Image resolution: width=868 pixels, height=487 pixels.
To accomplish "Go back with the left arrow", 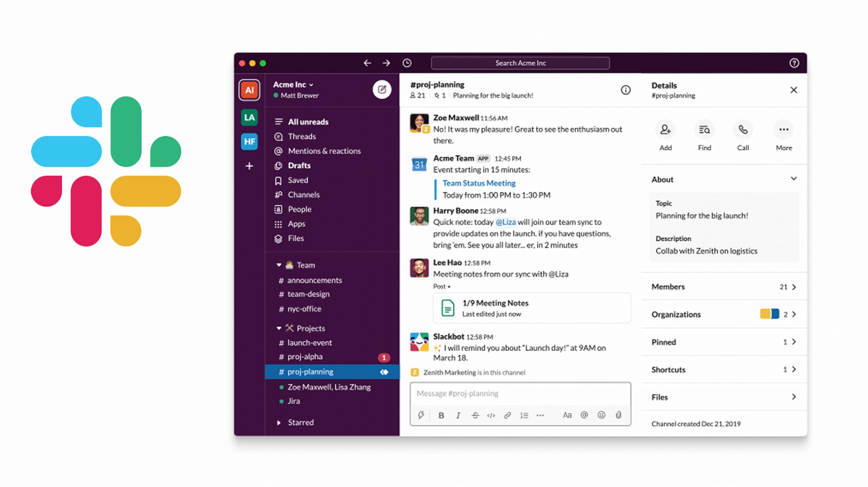I will tap(367, 63).
